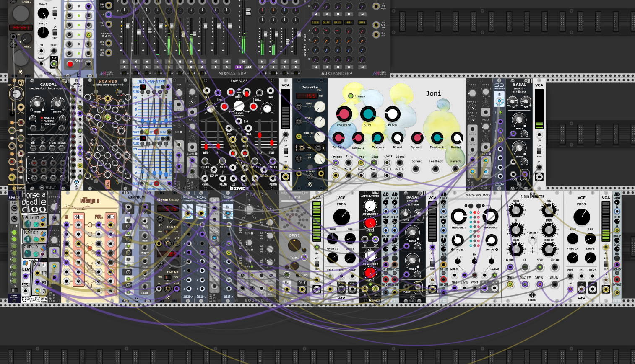Click the Quantum module In jack
The width and height of the screenshot is (635, 364).
click(128, 207)
